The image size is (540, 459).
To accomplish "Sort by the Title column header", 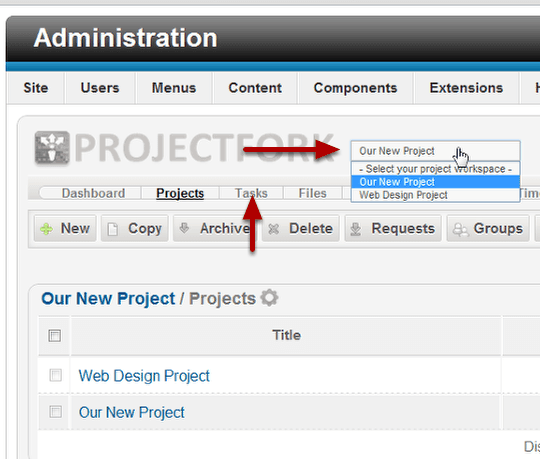I will pos(287,335).
